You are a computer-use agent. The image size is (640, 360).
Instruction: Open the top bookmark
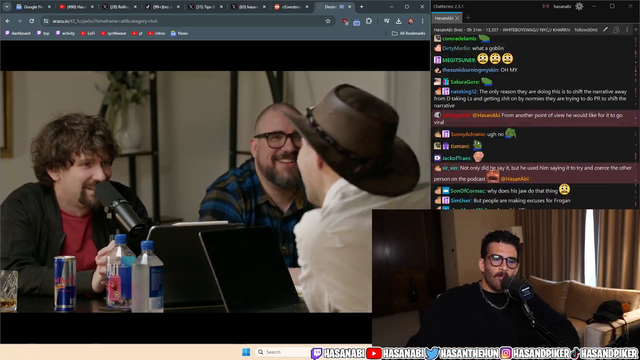(43, 33)
